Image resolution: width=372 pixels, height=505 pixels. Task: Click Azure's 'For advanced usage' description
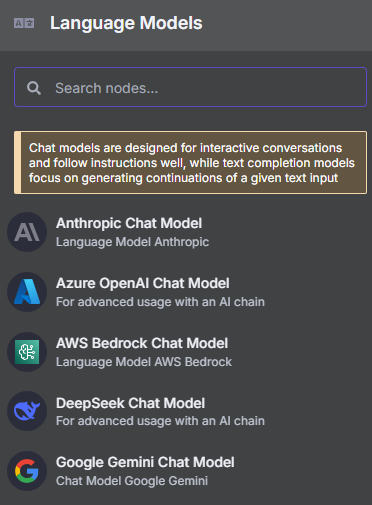(160, 302)
